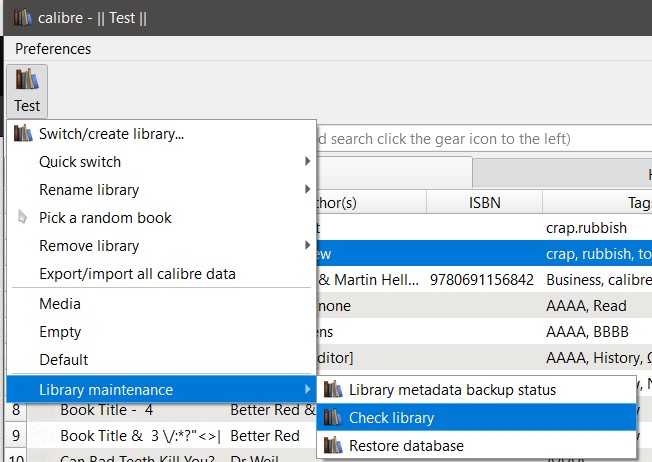Select the Book Title - 4 row
652x462 pixels.
[106, 409]
